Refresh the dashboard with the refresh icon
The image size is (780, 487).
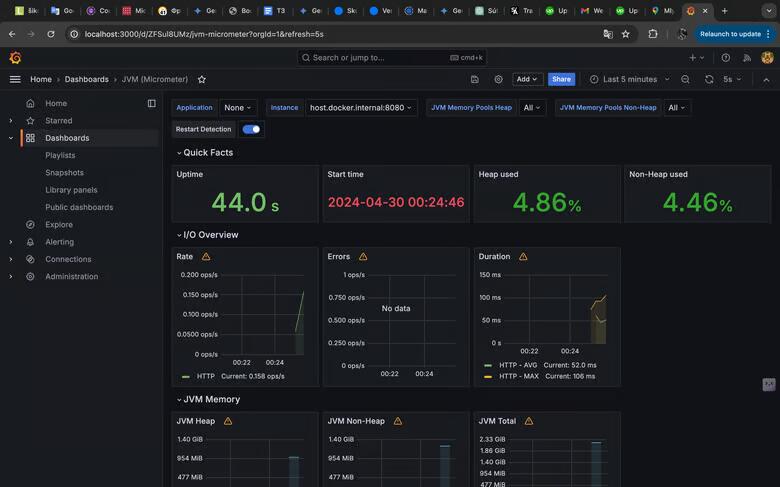coord(709,79)
